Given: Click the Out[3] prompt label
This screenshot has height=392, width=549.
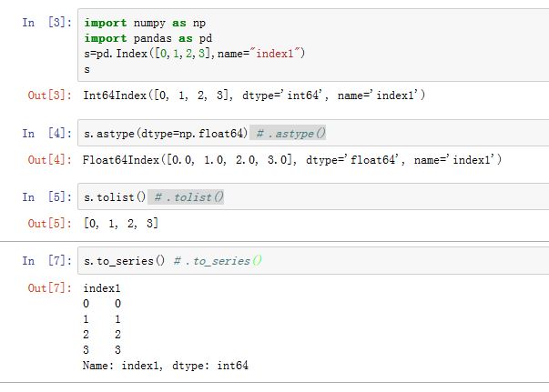Looking at the screenshot, I should [46, 95].
